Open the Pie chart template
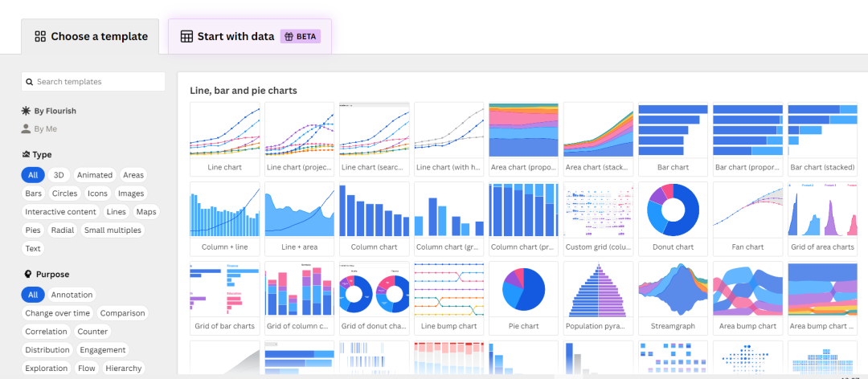Image resolution: width=868 pixels, height=379 pixels. 524,298
